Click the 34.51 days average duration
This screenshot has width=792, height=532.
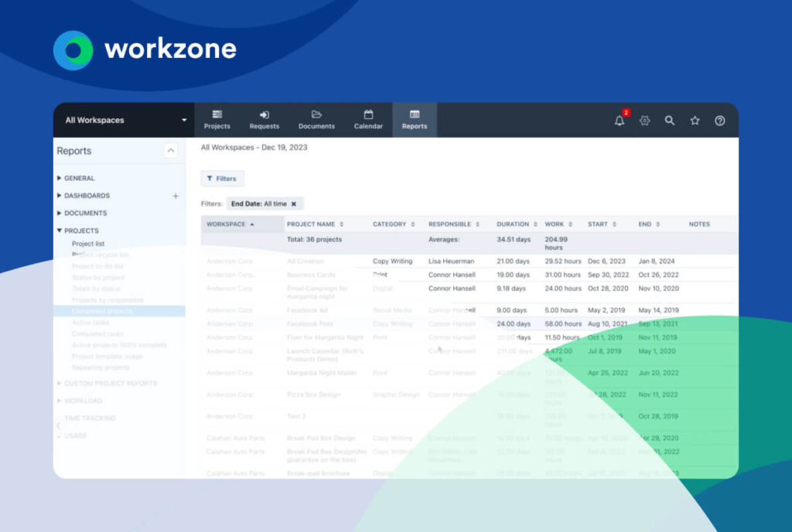(514, 240)
